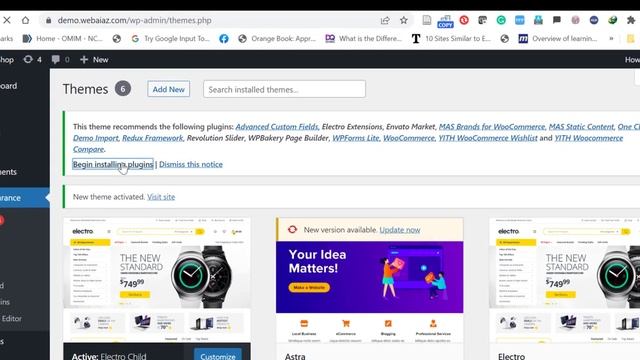Open the Electro Child theme thumbnail

click(x=157, y=280)
